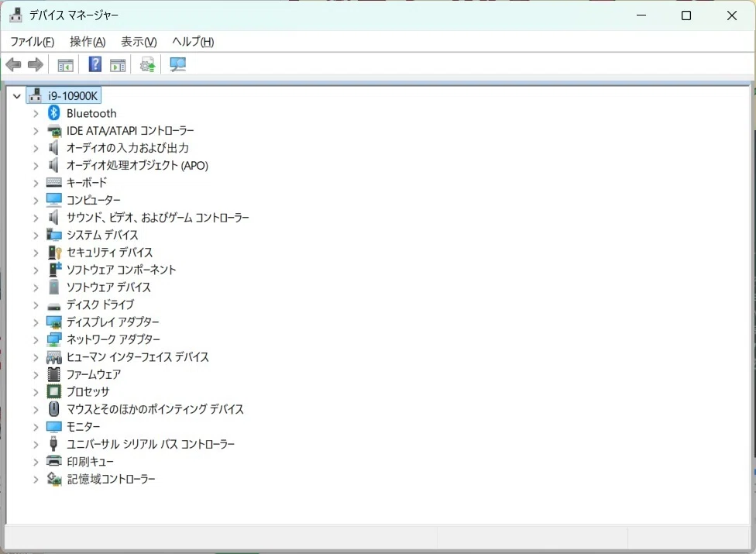Image resolution: width=756 pixels, height=554 pixels.
Task: Expand the オーディオの入力および出力 node
Action: pyautogui.click(x=36, y=148)
